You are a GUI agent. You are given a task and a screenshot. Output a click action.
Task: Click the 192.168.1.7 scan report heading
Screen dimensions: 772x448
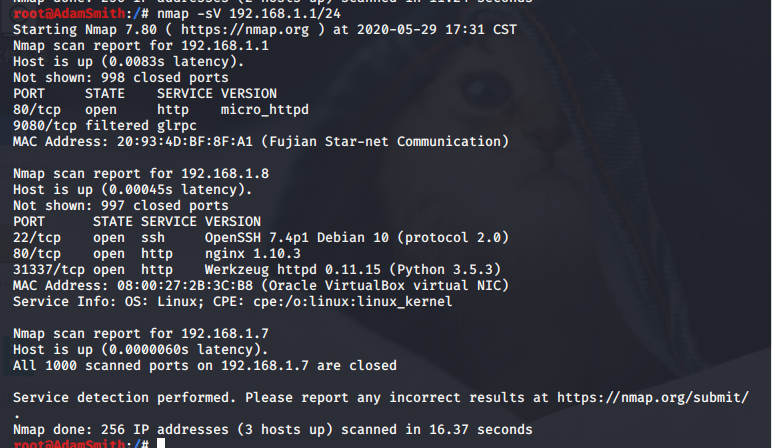141,334
